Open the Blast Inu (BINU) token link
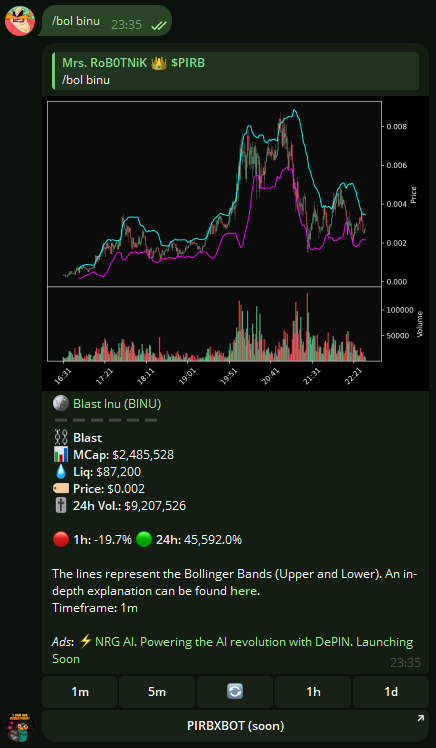Viewport: 436px width, 748px height. pyautogui.click(x=117, y=404)
